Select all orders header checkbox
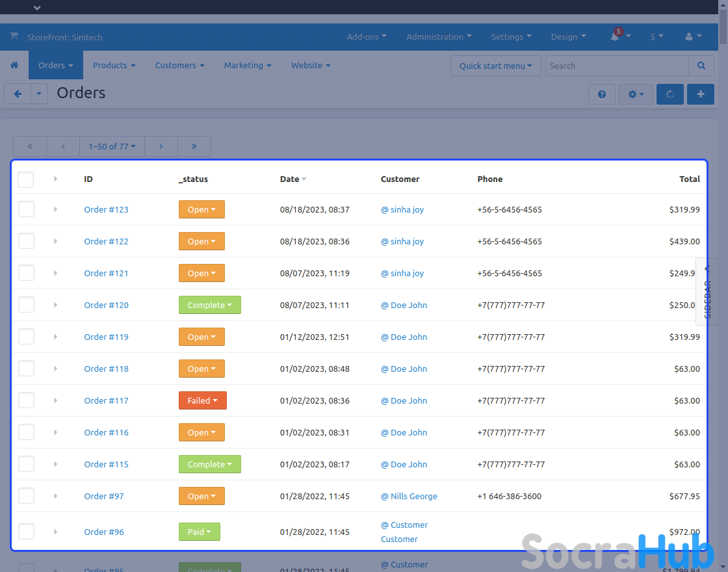The width and height of the screenshot is (728, 572). (25, 179)
